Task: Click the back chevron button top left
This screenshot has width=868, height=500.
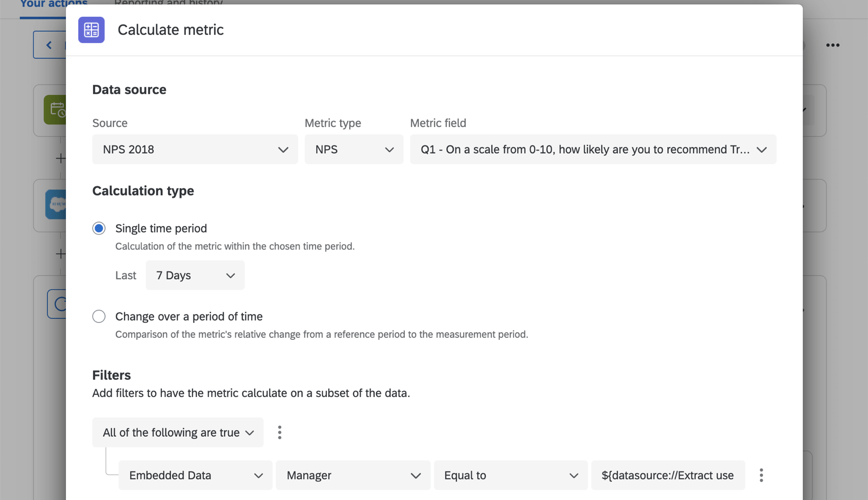Action: pyautogui.click(x=49, y=44)
